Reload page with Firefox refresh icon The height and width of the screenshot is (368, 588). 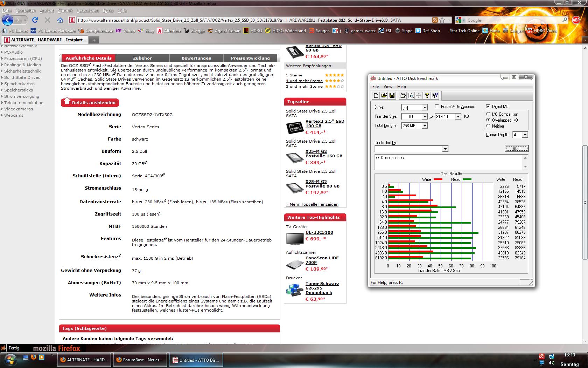[35, 20]
